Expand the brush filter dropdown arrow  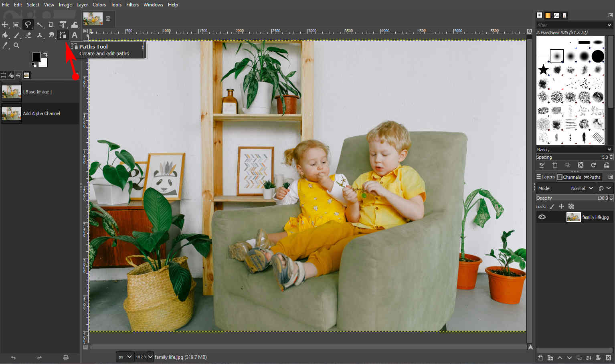point(609,25)
